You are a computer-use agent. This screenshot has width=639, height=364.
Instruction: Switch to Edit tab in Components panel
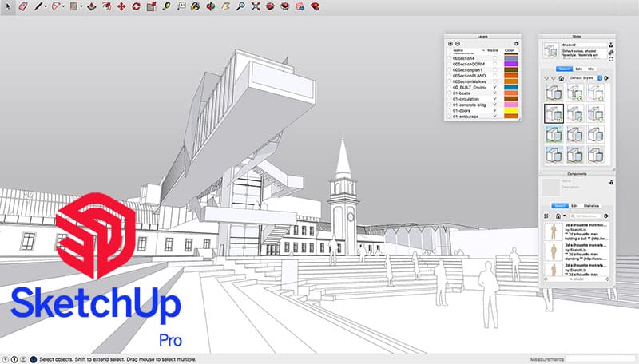coord(574,206)
